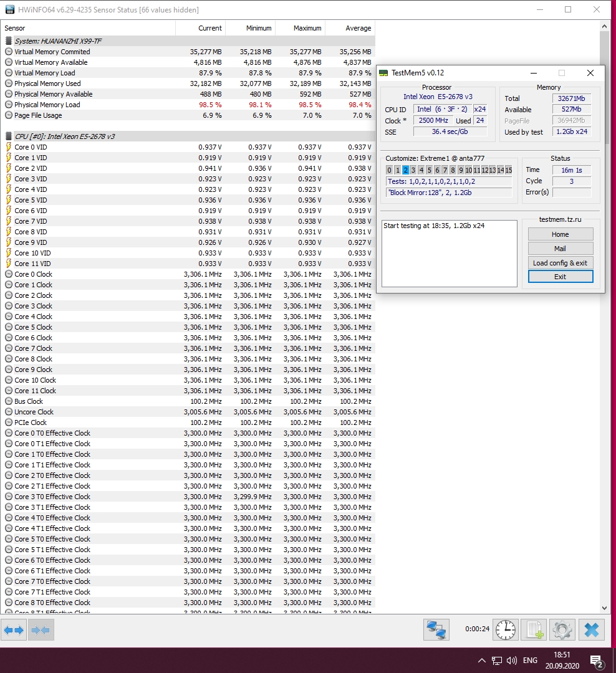Screen dimensions: 616x673
Task: Click the testmem.tz.ru label
Action: coord(560,219)
